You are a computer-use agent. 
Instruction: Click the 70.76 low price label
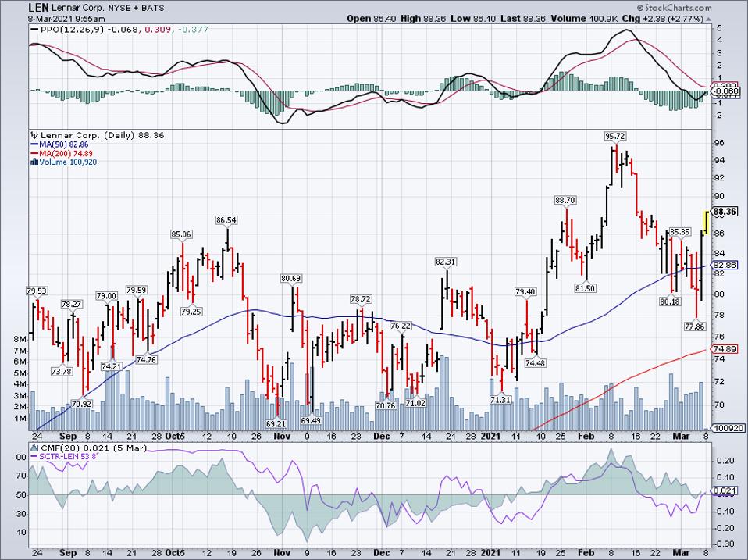coord(386,405)
